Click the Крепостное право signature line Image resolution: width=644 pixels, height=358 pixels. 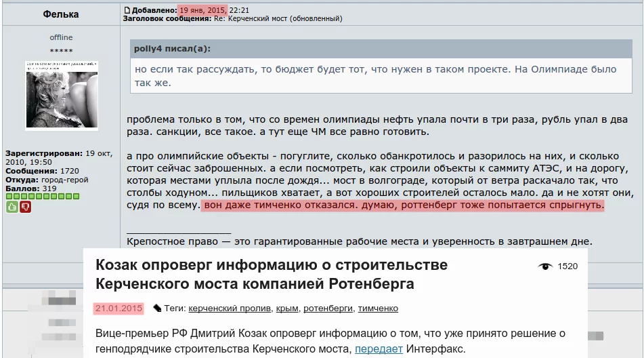(x=360, y=241)
